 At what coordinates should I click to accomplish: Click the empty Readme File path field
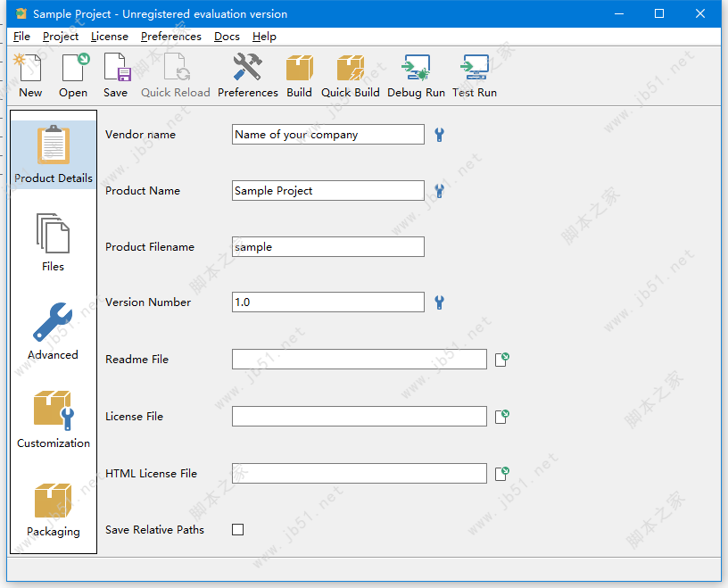tap(360, 359)
